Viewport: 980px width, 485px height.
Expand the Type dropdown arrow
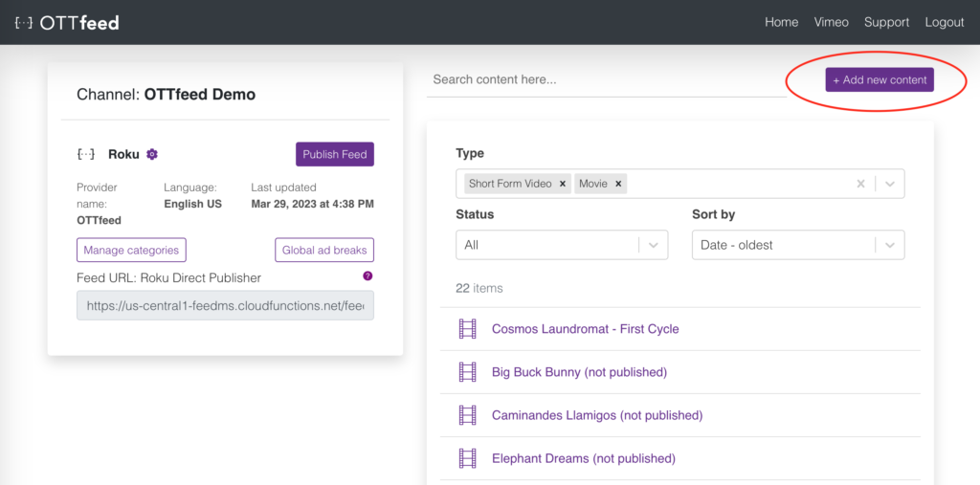tap(890, 184)
